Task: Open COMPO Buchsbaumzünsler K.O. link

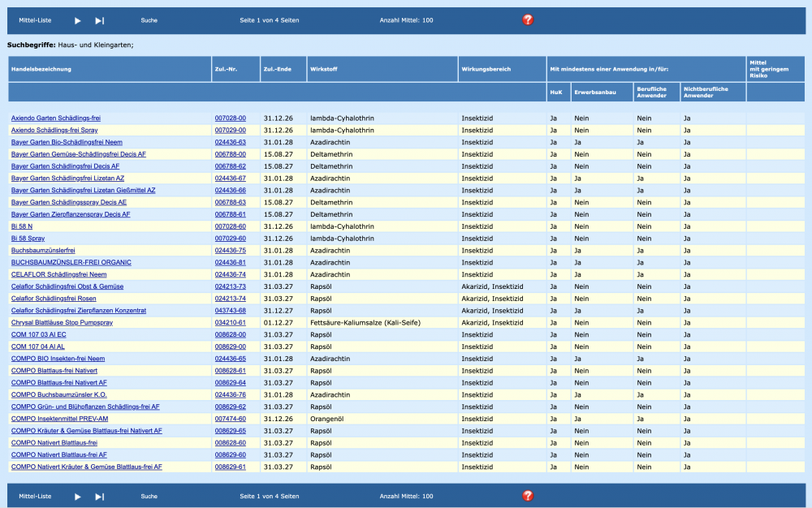Action: click(x=59, y=395)
